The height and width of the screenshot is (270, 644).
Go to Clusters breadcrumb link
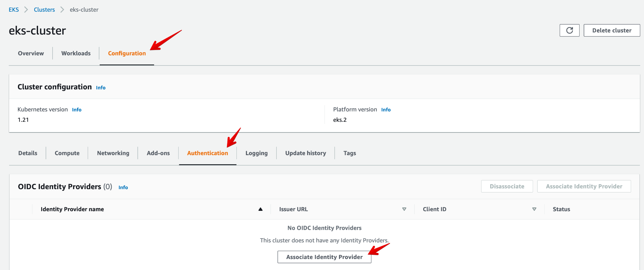coord(44,10)
